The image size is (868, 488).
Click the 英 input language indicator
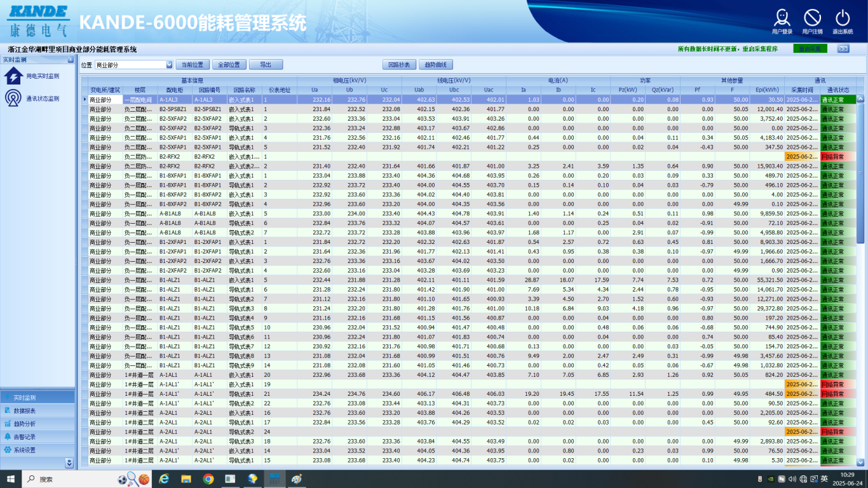pyautogui.click(x=824, y=479)
